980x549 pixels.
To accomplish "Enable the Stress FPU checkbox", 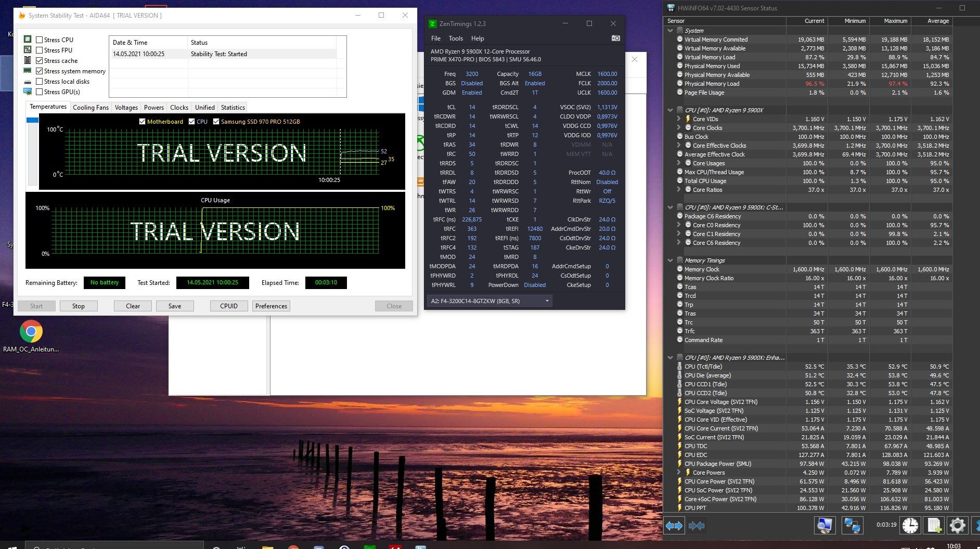I will pos(40,50).
